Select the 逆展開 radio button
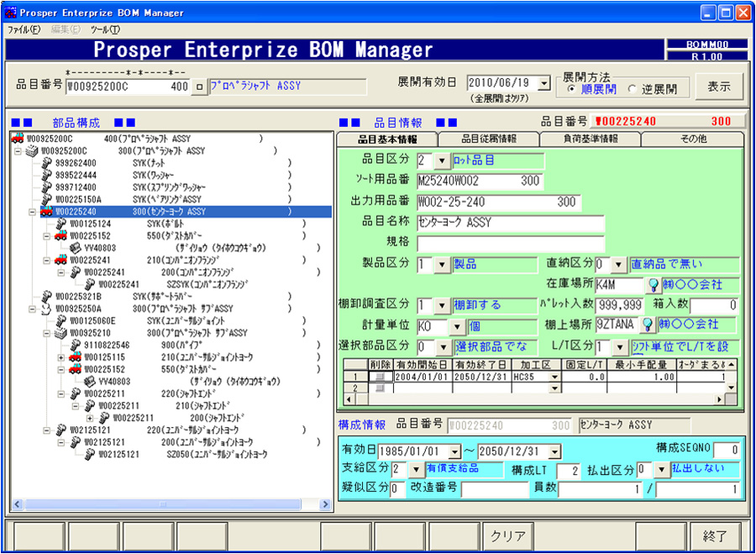This screenshot has width=756, height=554. click(633, 89)
